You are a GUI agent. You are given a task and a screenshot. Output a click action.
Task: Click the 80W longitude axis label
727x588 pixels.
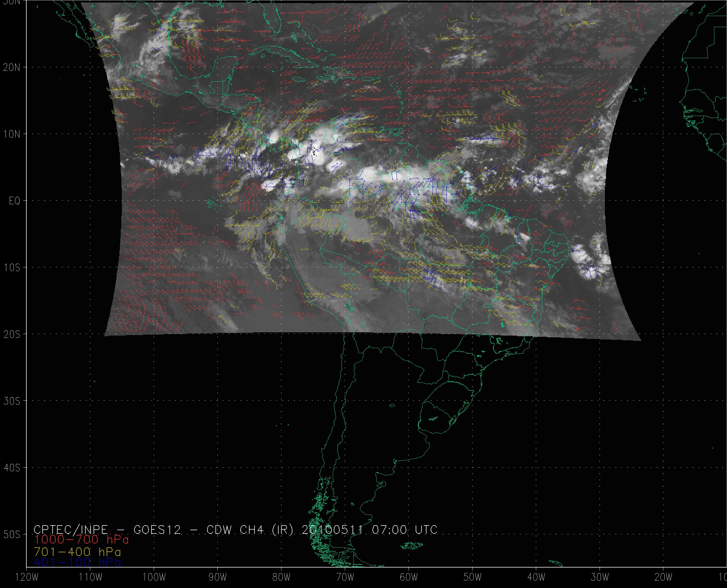point(281,577)
